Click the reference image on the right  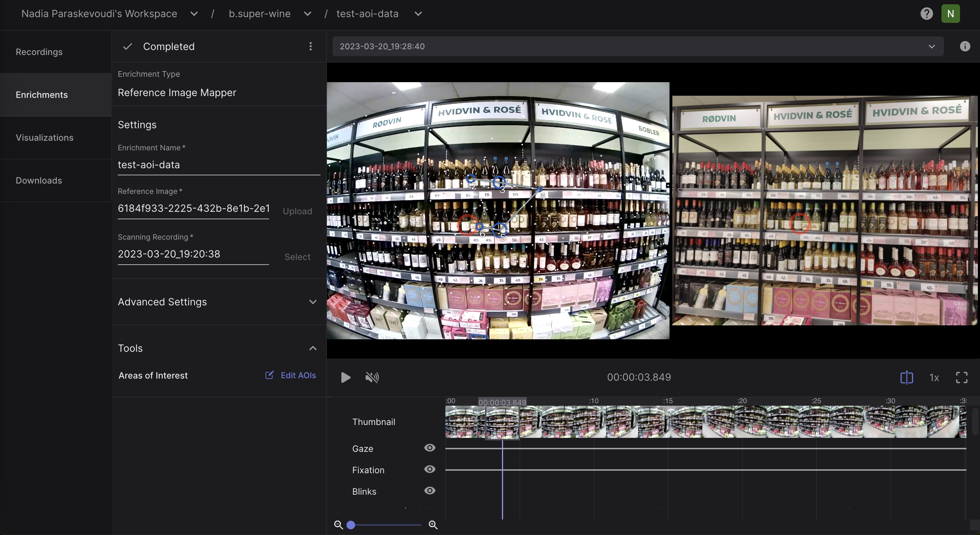(x=824, y=210)
